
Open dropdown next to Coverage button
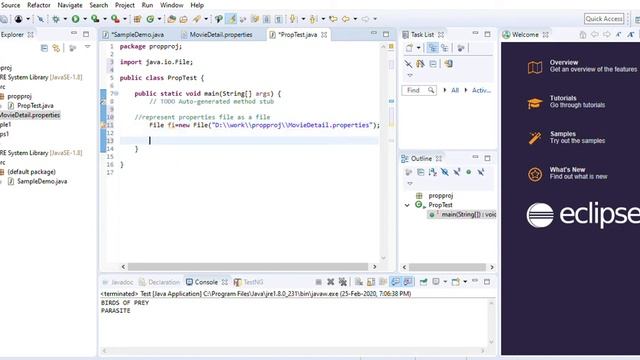pyautogui.click(x=104, y=19)
